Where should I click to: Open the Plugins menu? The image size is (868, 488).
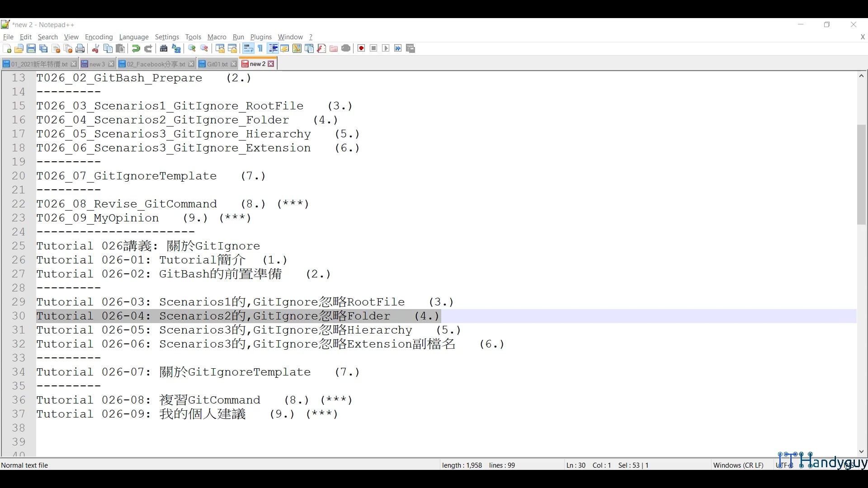coord(261,37)
